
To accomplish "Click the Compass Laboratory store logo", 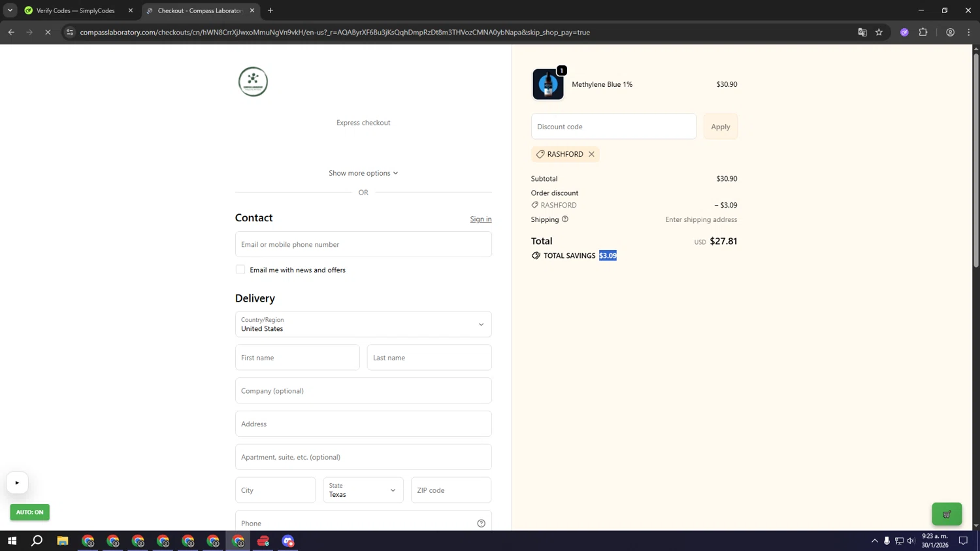I will pos(253,82).
